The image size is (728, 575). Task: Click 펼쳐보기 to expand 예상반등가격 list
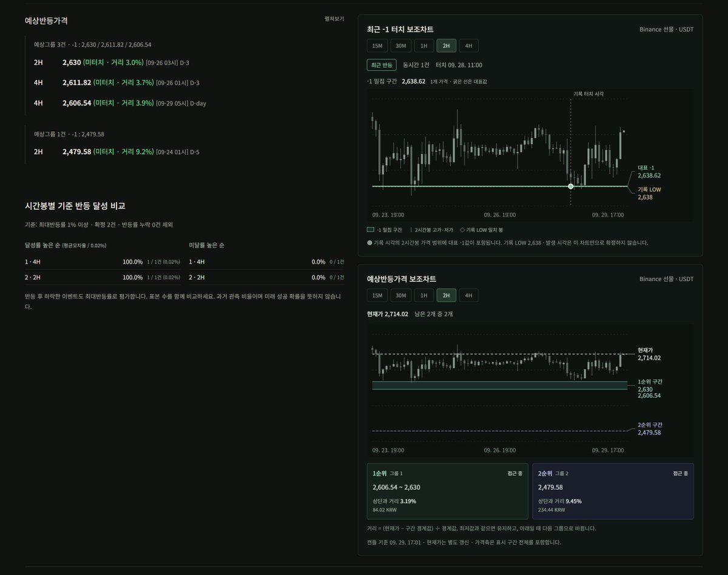(x=334, y=19)
